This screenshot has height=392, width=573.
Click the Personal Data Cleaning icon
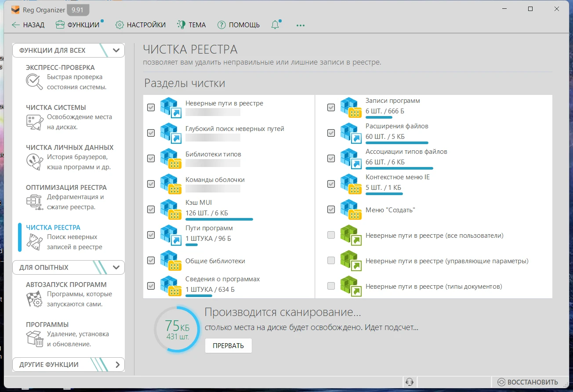(x=35, y=162)
